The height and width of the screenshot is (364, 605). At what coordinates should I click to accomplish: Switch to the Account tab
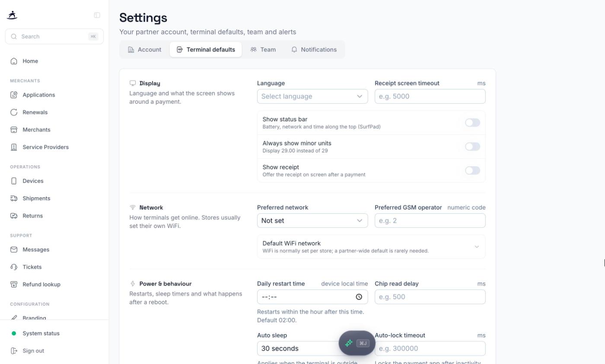145,50
